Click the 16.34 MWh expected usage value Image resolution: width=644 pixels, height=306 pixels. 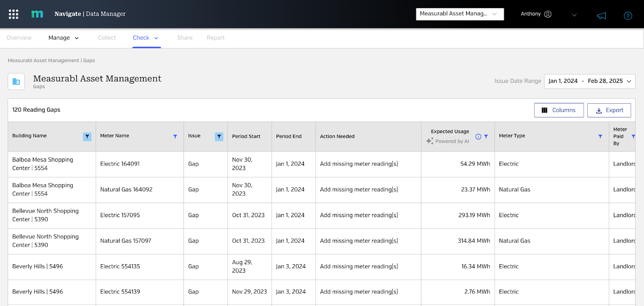pos(475,267)
